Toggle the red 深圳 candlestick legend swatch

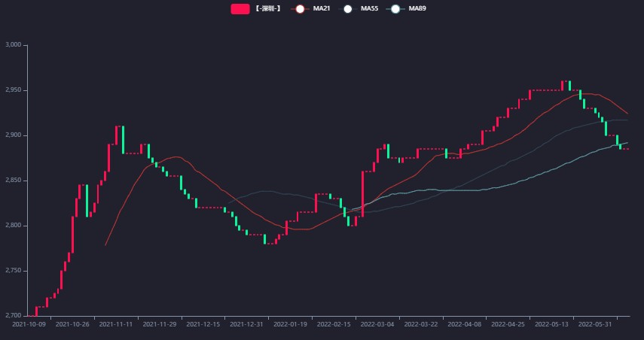coord(240,9)
